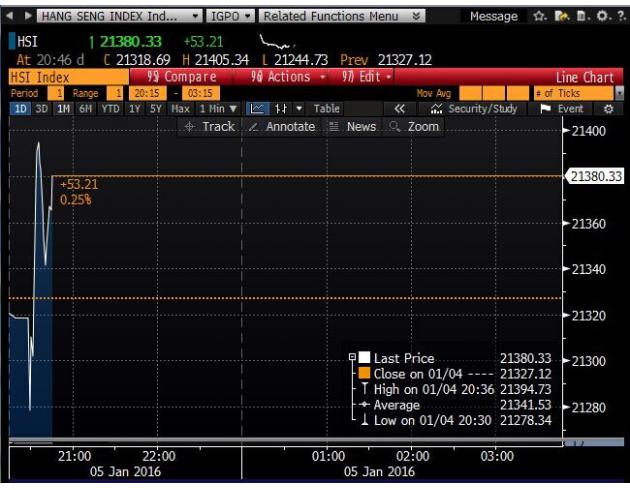
Task: Click the chart settings gear icon
Action: [609, 108]
